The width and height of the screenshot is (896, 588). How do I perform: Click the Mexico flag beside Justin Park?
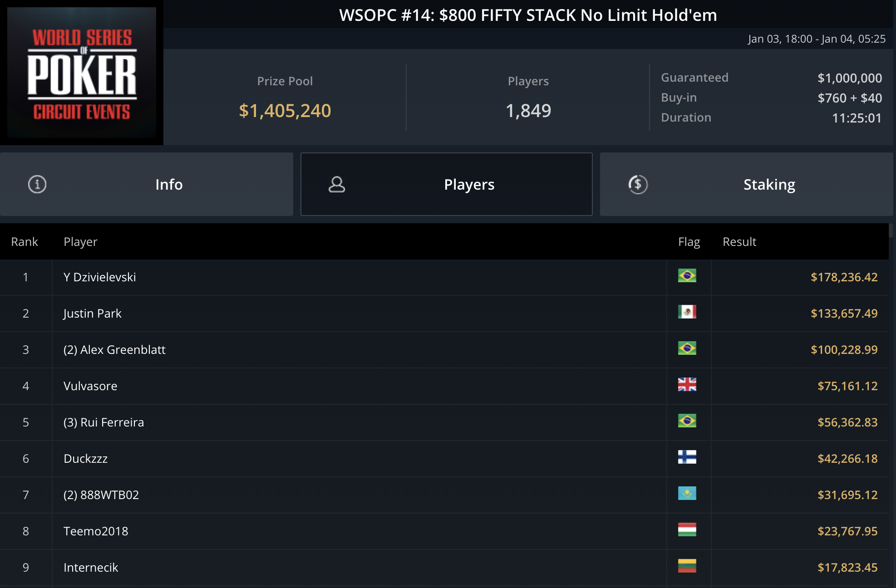point(687,312)
